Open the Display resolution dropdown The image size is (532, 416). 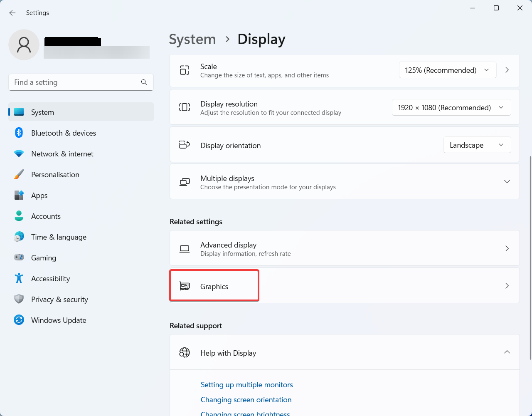[x=451, y=108]
